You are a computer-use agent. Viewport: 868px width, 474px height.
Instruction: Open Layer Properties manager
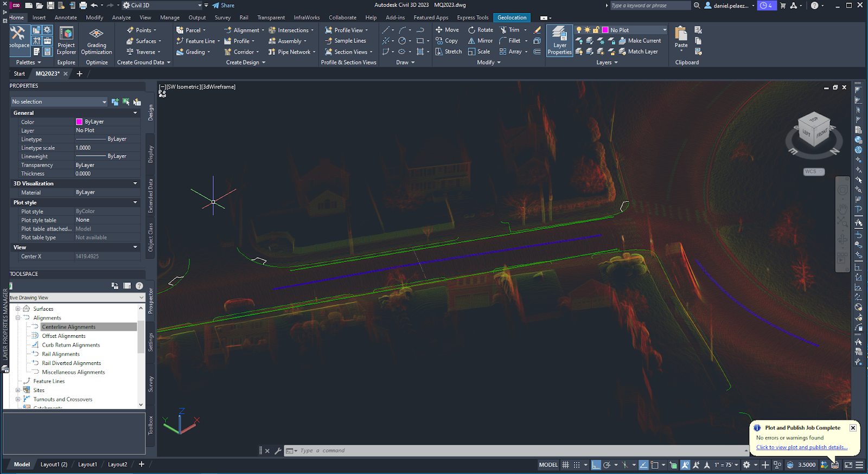(559, 40)
